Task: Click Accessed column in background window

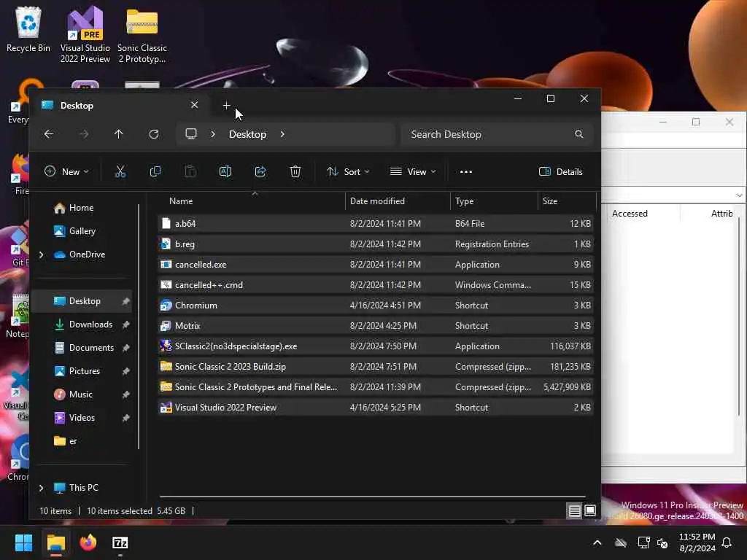Action: coord(630,214)
